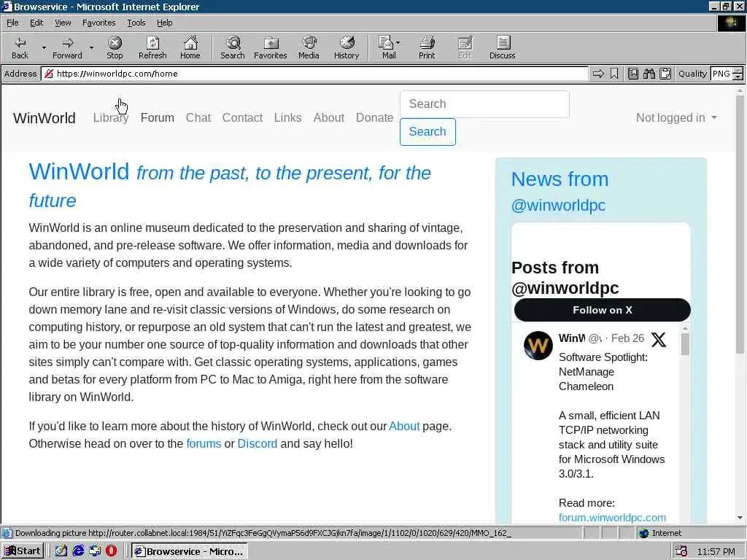Open the Favorites toolbar pane
The width and height of the screenshot is (747, 560).
270,47
